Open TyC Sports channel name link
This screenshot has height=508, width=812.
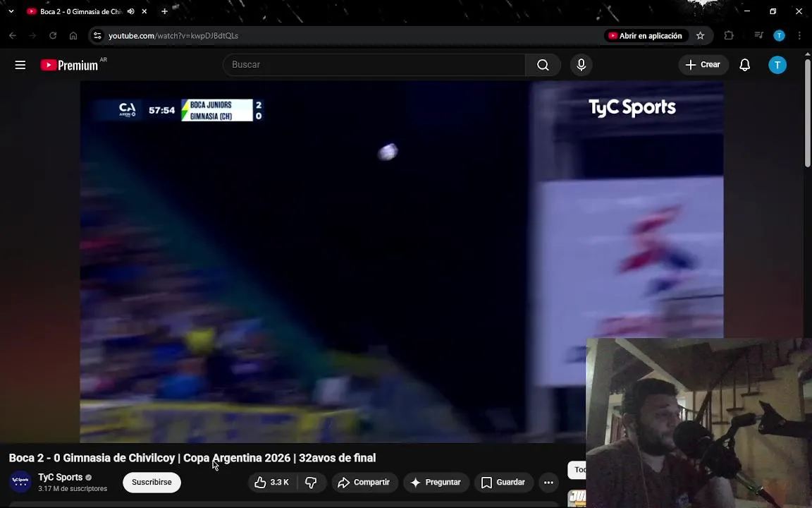pos(60,477)
